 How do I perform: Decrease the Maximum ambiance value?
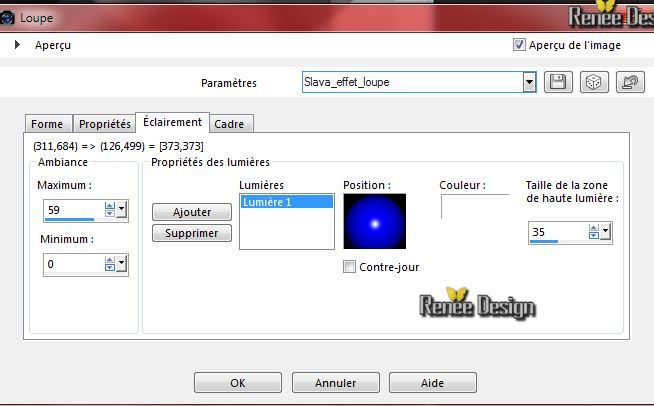pos(110,213)
